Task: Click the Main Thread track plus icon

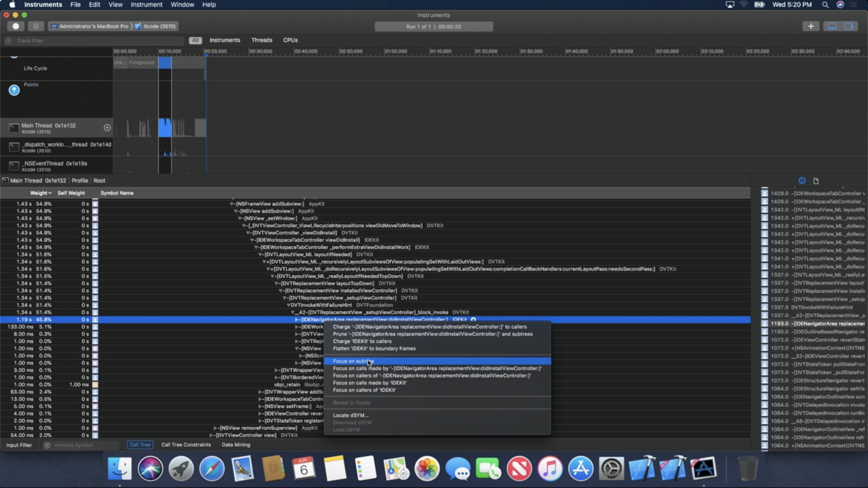Action: point(107,127)
